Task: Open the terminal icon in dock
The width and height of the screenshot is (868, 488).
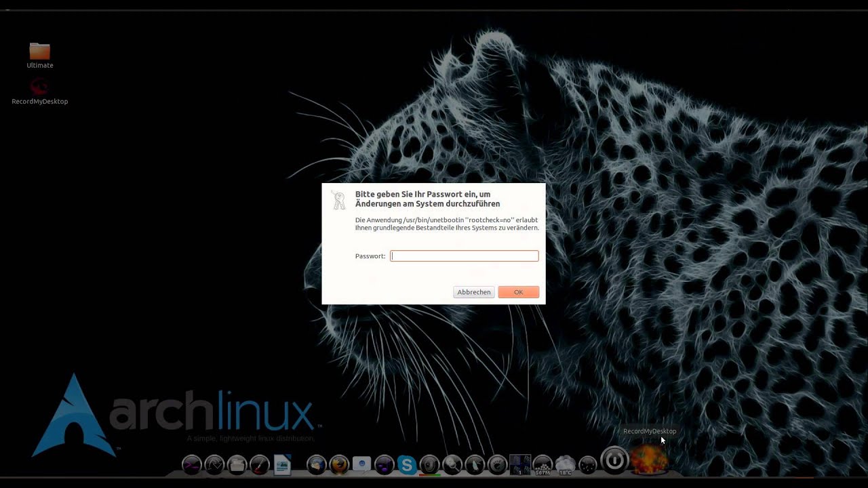Action: [x=192, y=464]
